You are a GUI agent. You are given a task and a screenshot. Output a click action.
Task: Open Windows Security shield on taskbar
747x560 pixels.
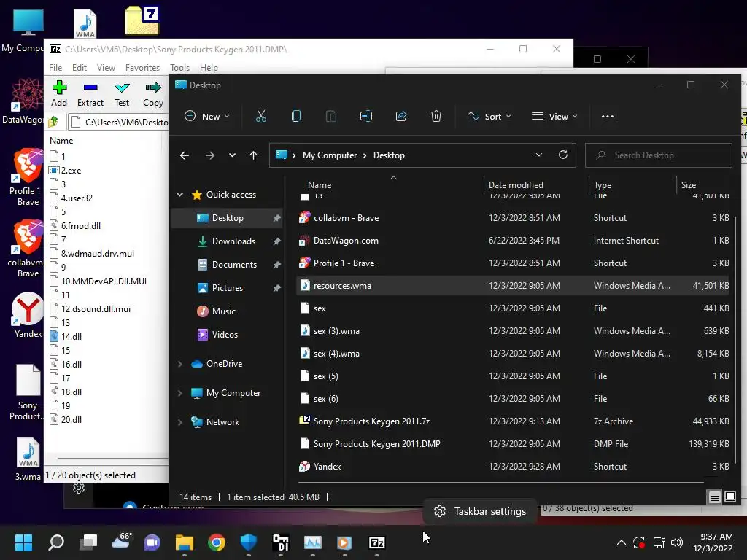pyautogui.click(x=248, y=542)
